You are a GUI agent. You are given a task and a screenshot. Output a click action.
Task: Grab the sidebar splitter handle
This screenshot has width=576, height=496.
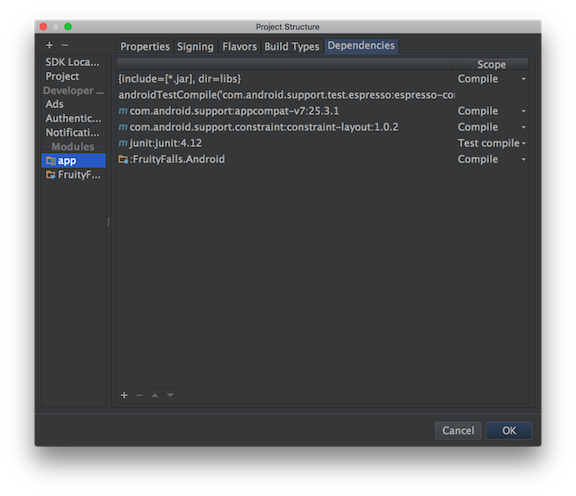[108, 222]
